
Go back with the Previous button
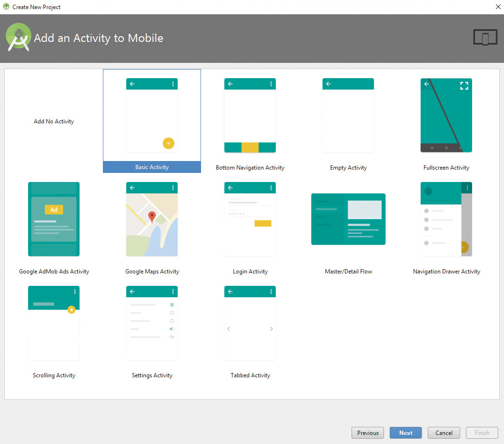pyautogui.click(x=368, y=433)
